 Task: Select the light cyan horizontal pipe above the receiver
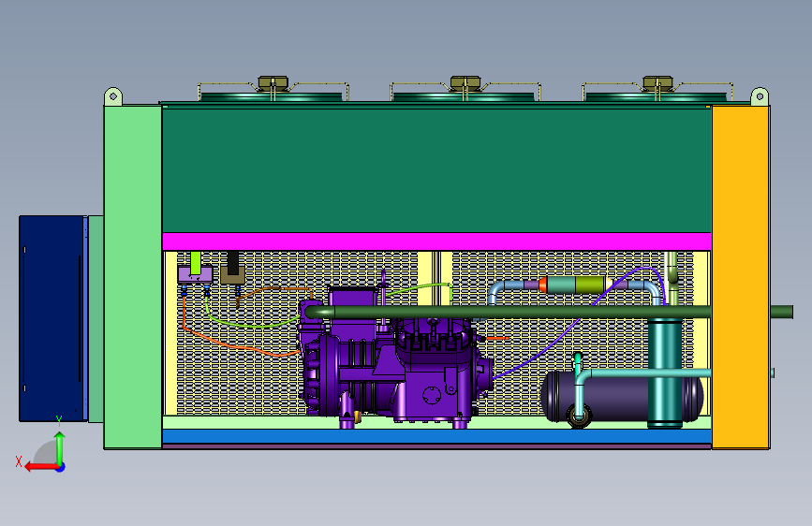click(647, 373)
